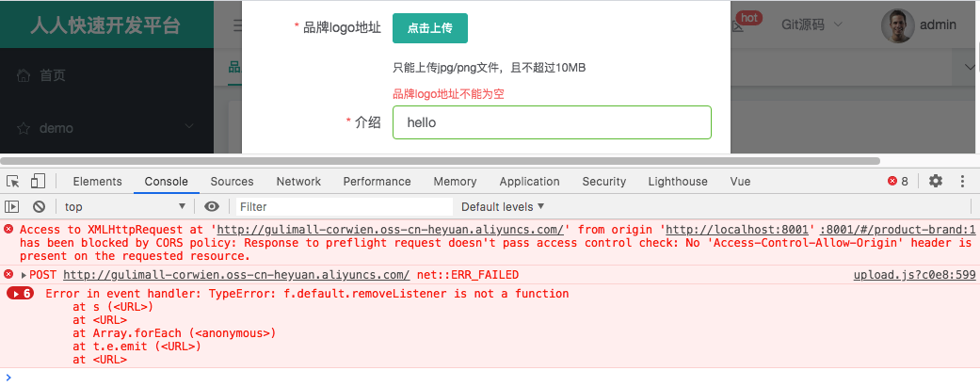Click the live expression eye icon
The width and height of the screenshot is (980, 387).
point(212,206)
